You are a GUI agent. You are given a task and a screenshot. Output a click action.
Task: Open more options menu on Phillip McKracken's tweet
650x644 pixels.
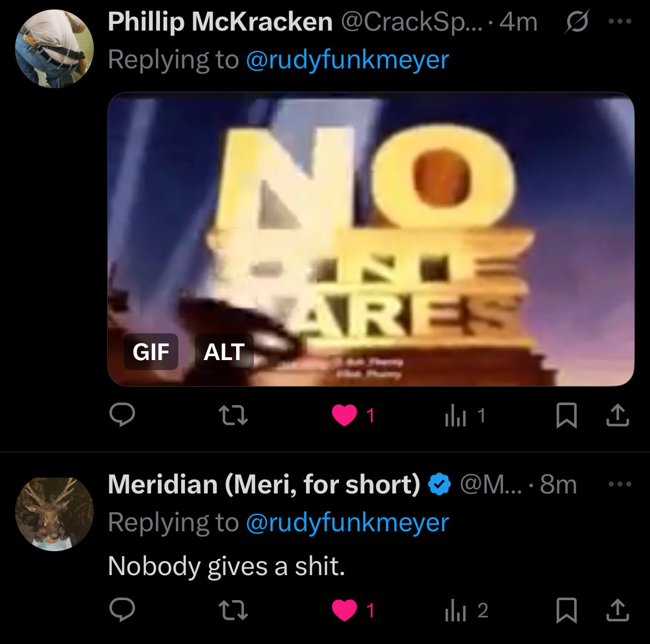tap(620, 21)
